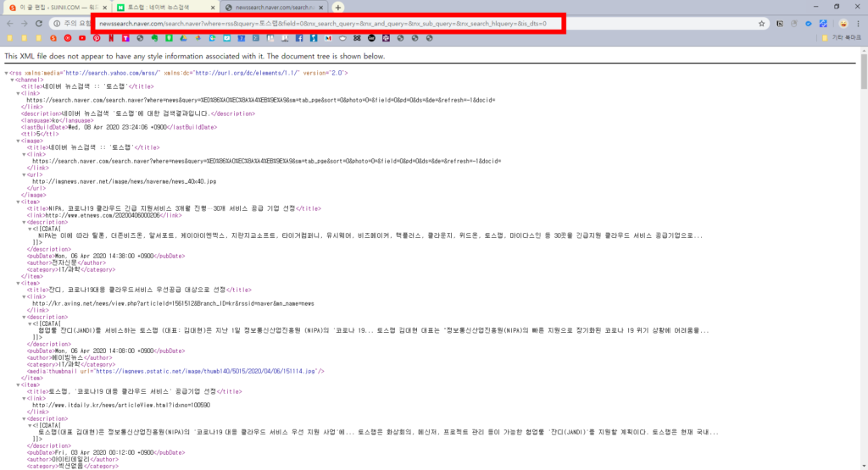Reload the current page
The image size is (868, 470).
coord(39,24)
